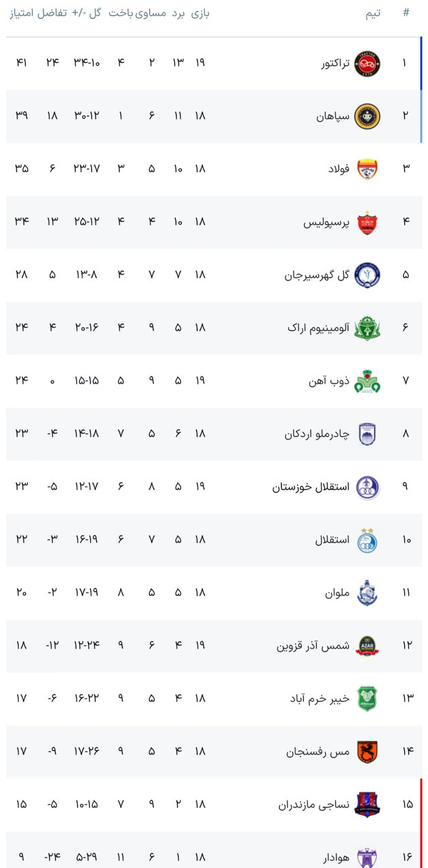Click the Mes Rafsanjan orange club logo

pyautogui.click(x=368, y=751)
